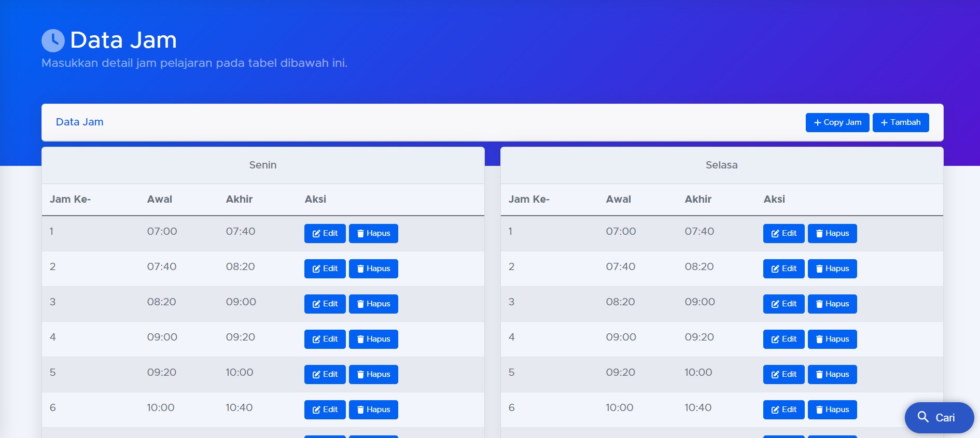Viewport: 980px width, 438px height.
Task: Edit Selasa jam ke-3 row
Action: pyautogui.click(x=784, y=304)
